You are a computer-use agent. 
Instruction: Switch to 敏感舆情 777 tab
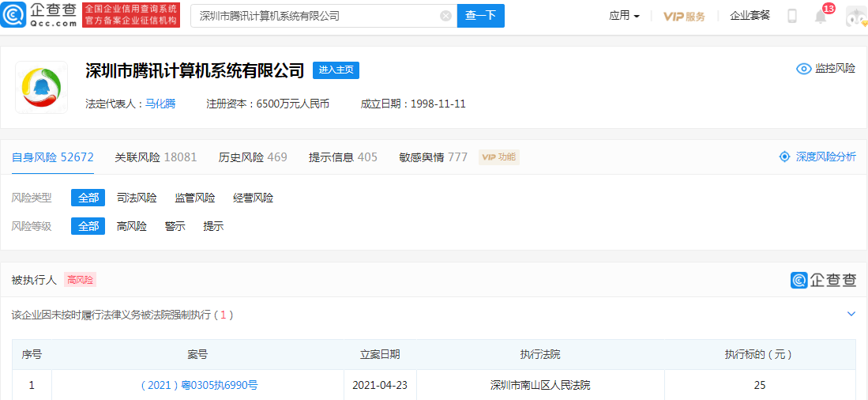[x=433, y=157]
